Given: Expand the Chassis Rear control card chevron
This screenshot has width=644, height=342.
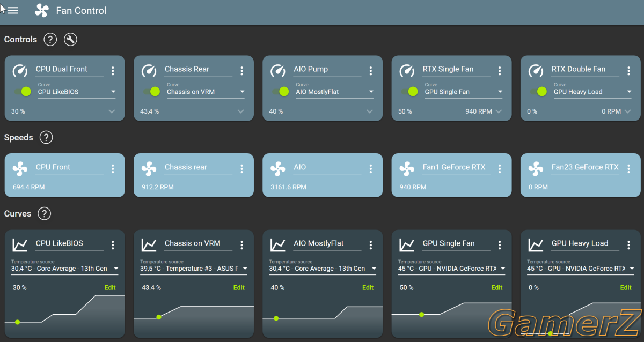Looking at the screenshot, I should point(240,111).
